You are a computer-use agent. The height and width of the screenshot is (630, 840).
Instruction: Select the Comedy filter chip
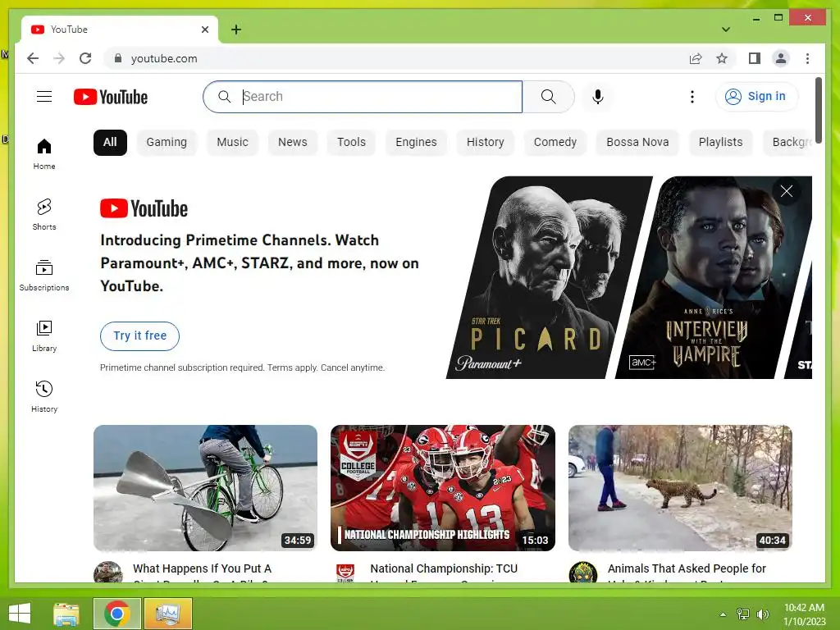point(555,143)
